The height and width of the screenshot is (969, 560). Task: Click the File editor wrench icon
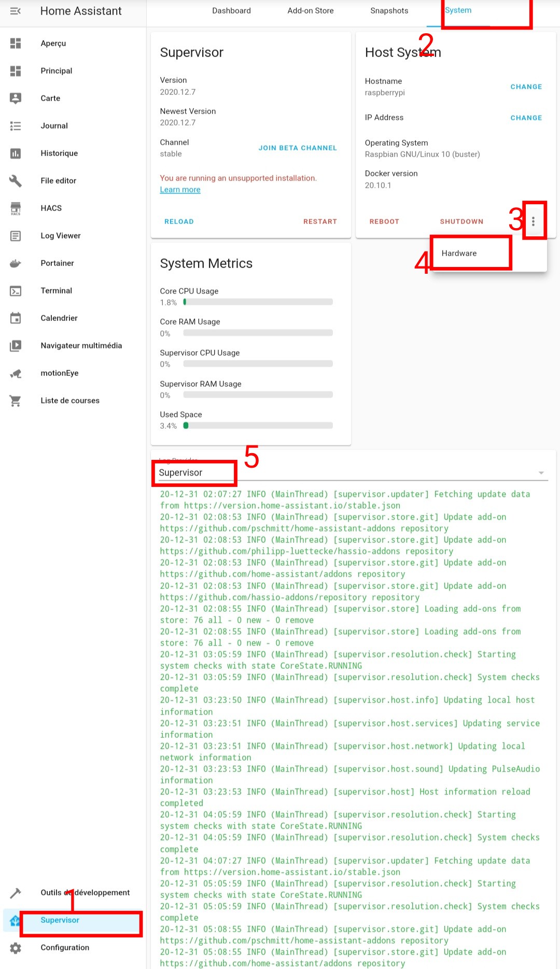tap(16, 180)
